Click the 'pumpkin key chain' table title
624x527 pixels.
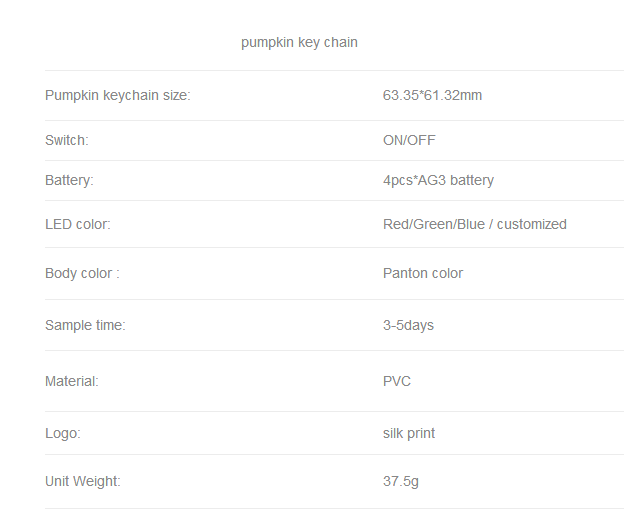[299, 43]
